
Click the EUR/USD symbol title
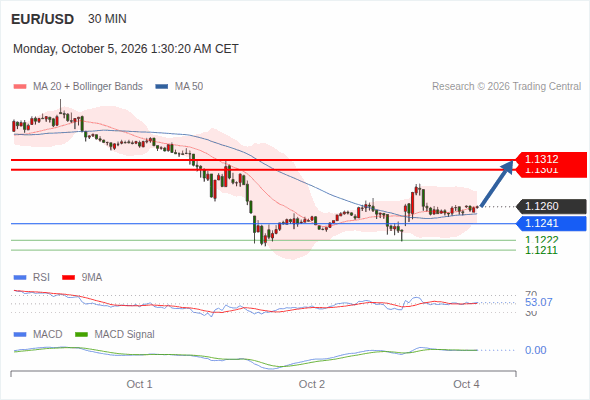click(43, 19)
